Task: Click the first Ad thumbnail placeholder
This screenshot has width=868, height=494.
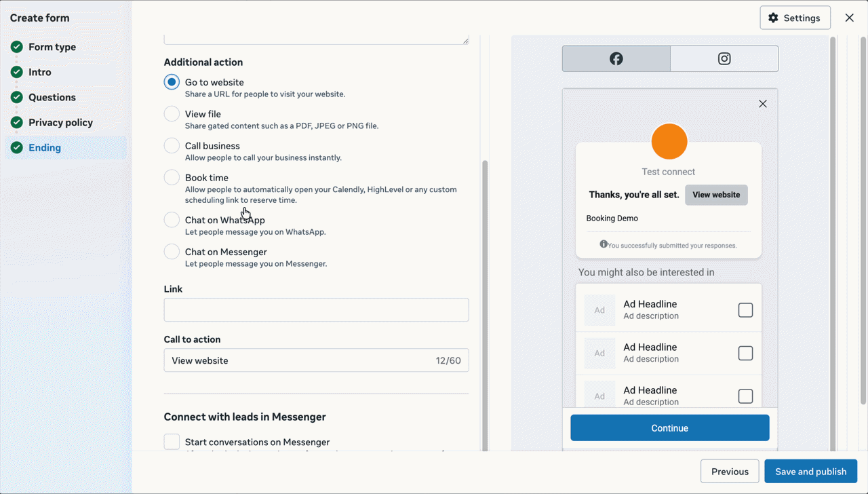Action: 599,310
